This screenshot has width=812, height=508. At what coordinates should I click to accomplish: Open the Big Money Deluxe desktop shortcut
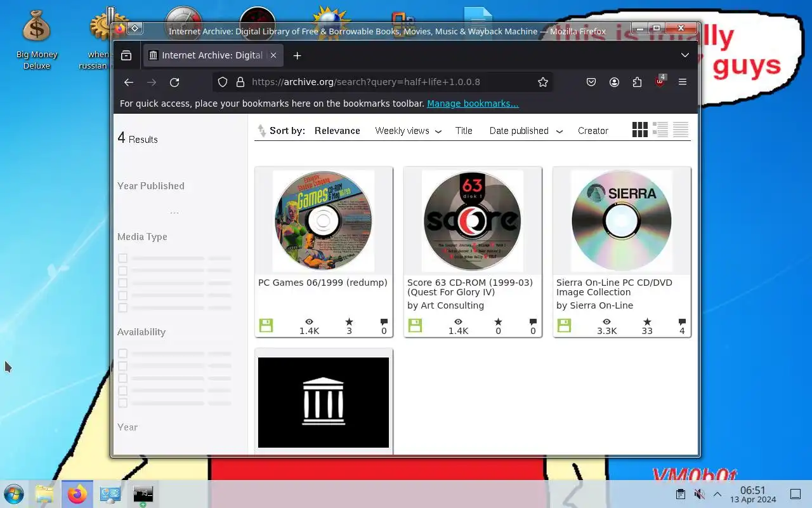click(x=36, y=39)
